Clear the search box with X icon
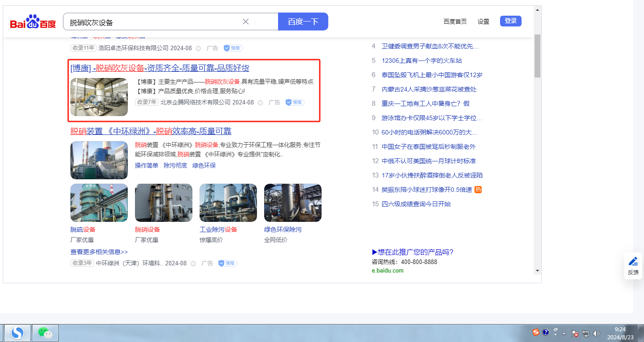Viewport: 644px width, 342px height. 246,22
